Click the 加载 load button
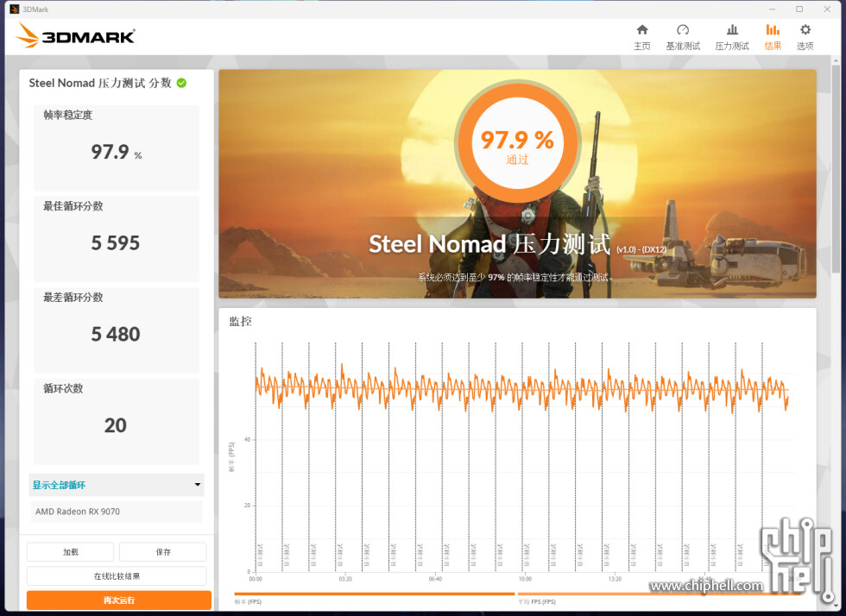Screen dimensions: 846x616 [70, 552]
